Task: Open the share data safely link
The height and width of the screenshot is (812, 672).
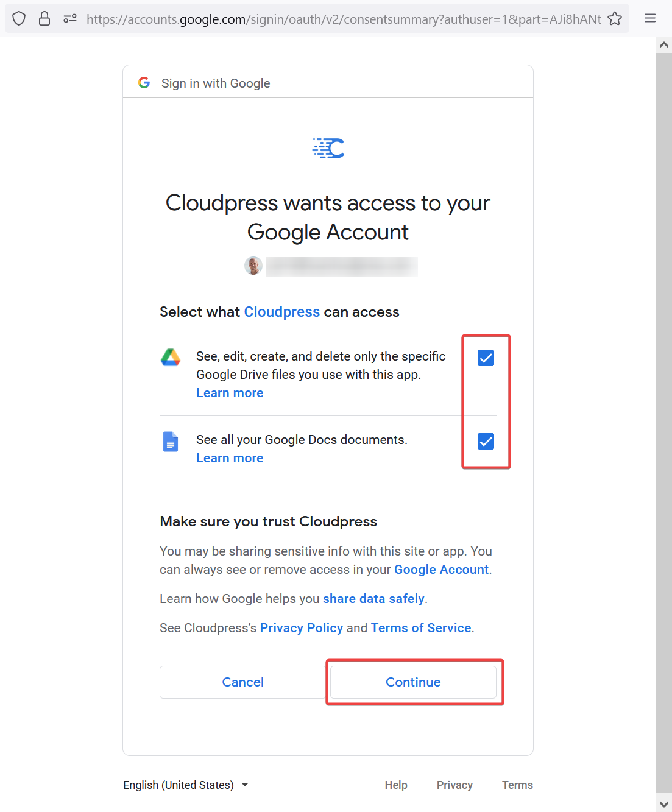Action: pos(373,599)
